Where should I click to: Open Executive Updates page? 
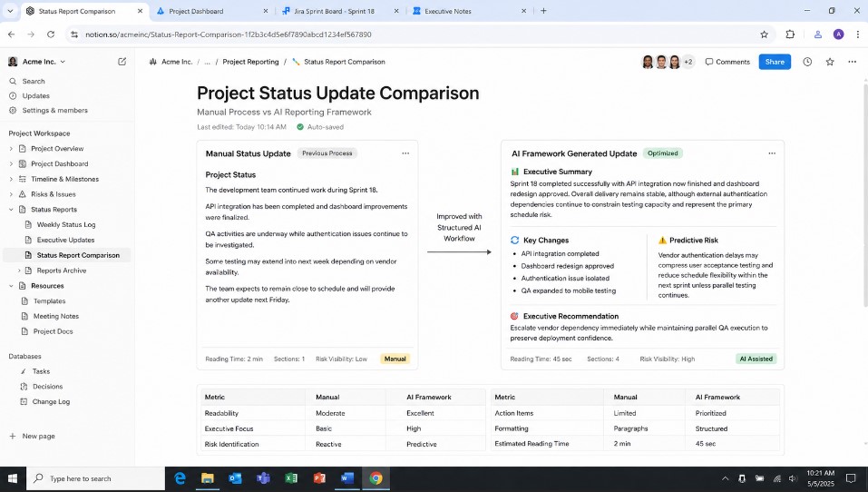coord(65,240)
